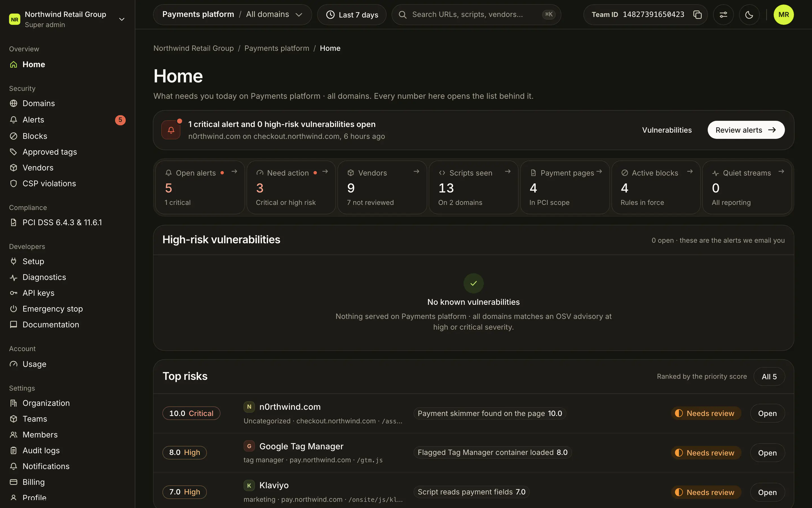The image size is (812, 508).
Task: Click the Approved tags tag icon
Action: [14, 152]
